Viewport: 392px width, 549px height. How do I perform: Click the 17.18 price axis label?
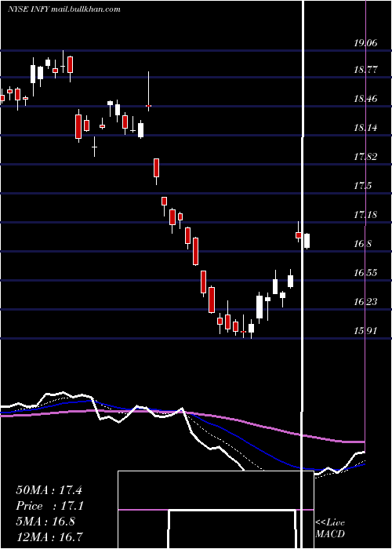click(365, 215)
